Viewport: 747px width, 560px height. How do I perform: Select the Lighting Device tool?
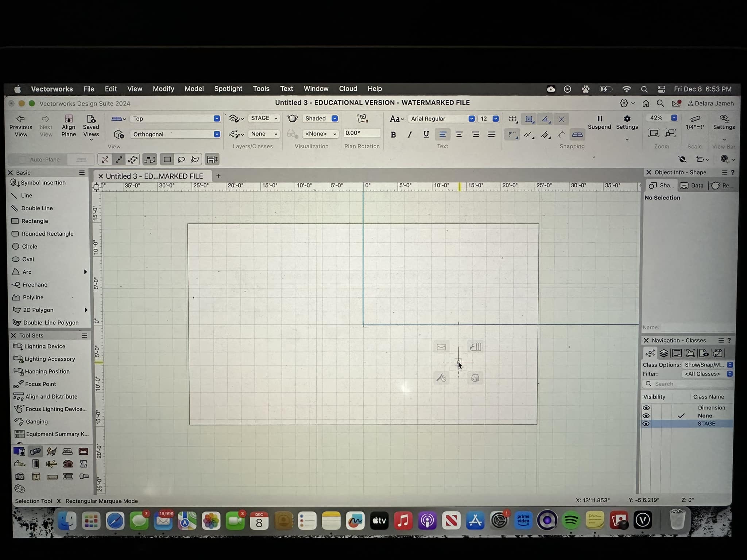39,346
